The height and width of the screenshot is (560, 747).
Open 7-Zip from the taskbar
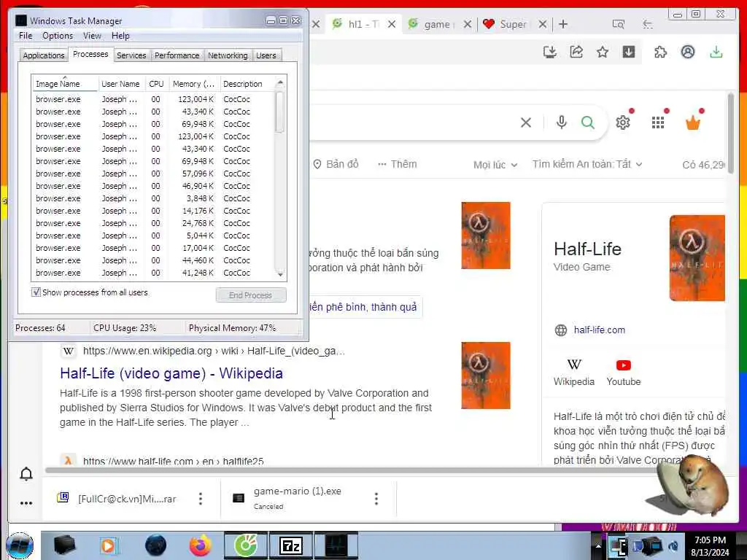(291, 545)
